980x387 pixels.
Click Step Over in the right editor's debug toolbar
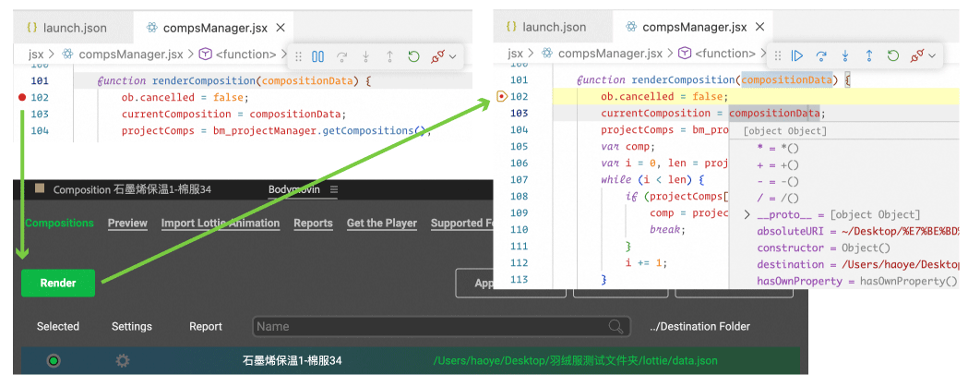pos(821,55)
